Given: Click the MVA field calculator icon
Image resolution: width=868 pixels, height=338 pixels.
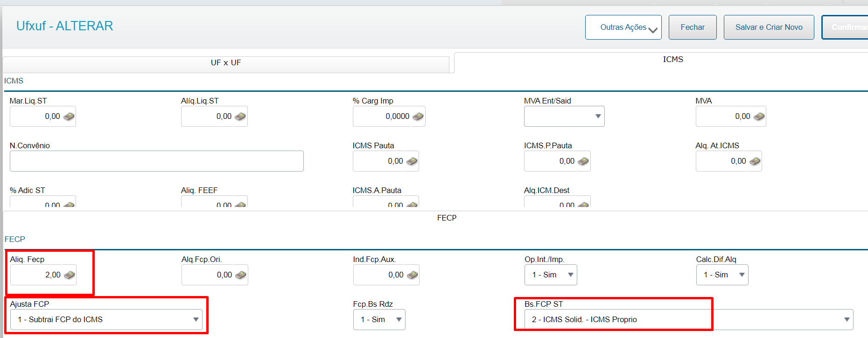Looking at the screenshot, I should (759, 117).
